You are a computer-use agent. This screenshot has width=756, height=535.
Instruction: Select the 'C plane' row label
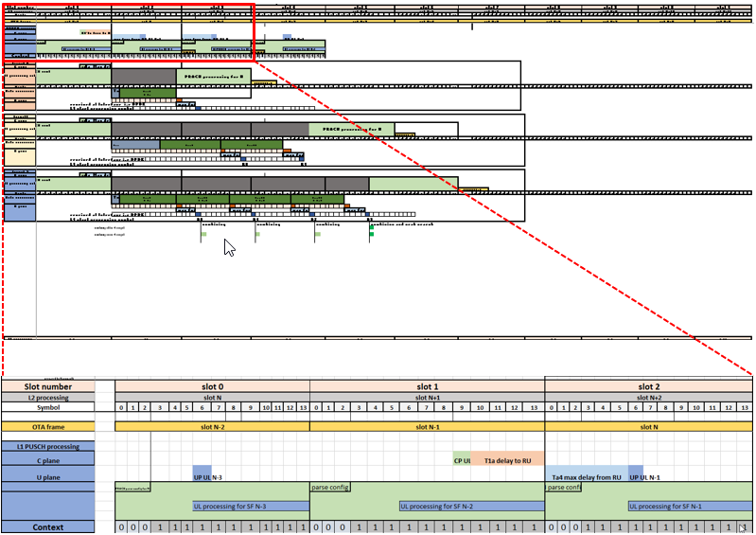[x=47, y=460]
